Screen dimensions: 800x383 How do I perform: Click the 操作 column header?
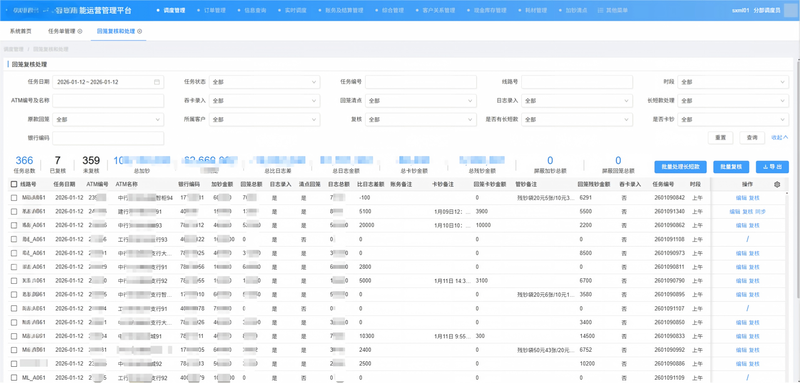(x=747, y=184)
